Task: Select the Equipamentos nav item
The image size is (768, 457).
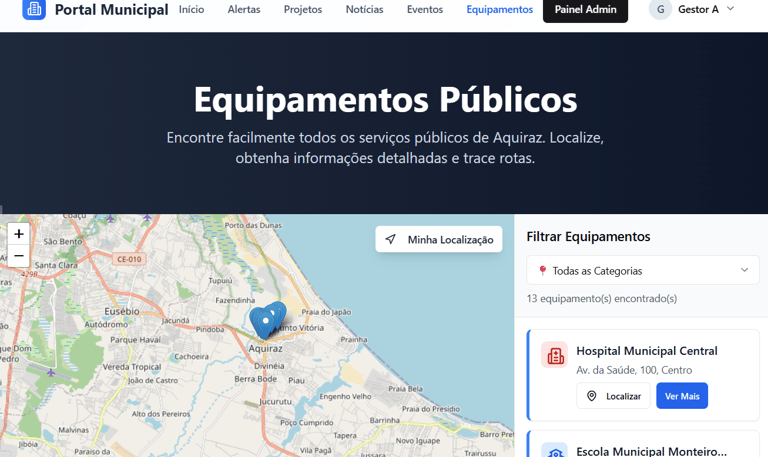Action: (500, 9)
